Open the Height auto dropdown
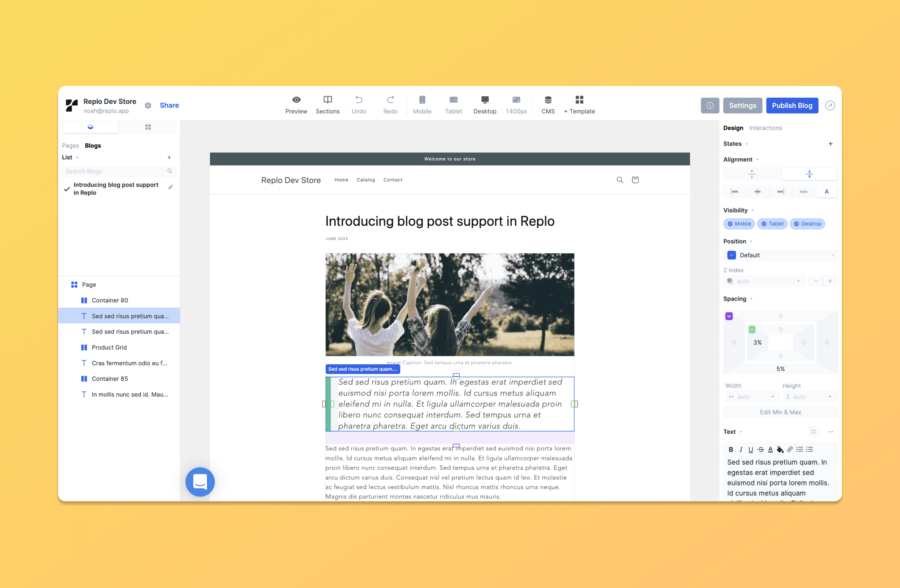Viewport: 900px width, 588px height. click(809, 397)
